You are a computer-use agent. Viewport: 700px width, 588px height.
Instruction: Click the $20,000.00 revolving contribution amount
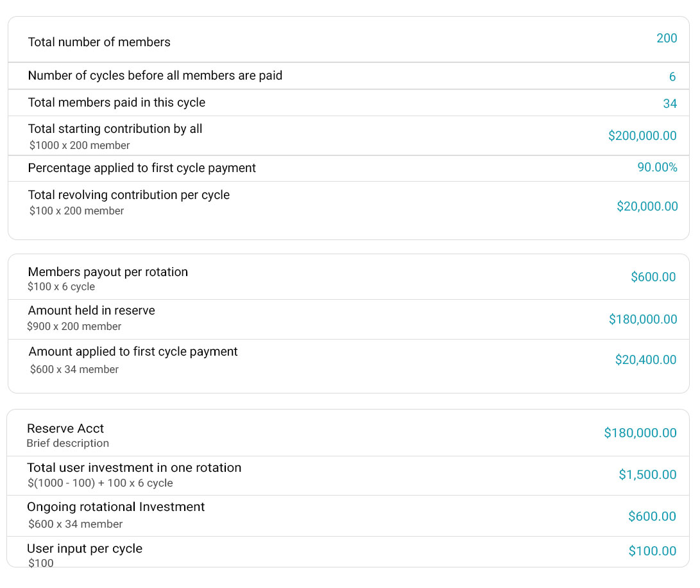pos(647,207)
